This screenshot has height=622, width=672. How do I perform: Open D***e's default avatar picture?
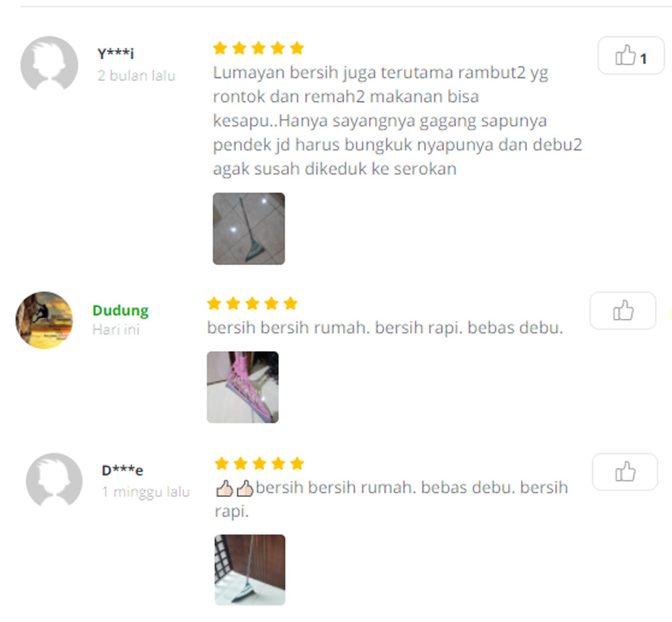[54, 479]
